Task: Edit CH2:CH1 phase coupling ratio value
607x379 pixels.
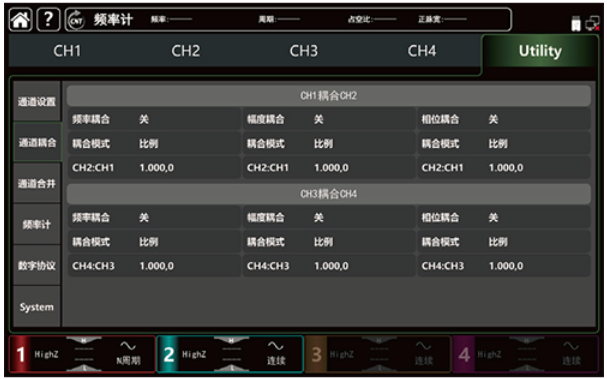Action: coord(504,168)
